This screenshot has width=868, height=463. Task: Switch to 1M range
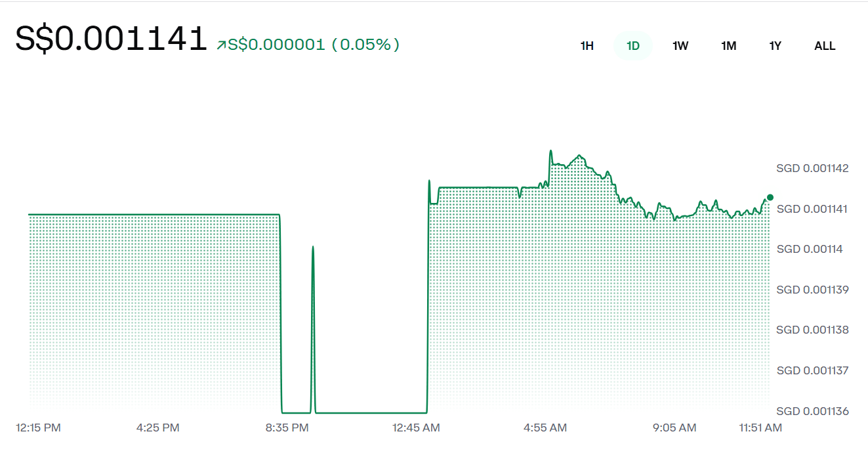pyautogui.click(x=728, y=46)
